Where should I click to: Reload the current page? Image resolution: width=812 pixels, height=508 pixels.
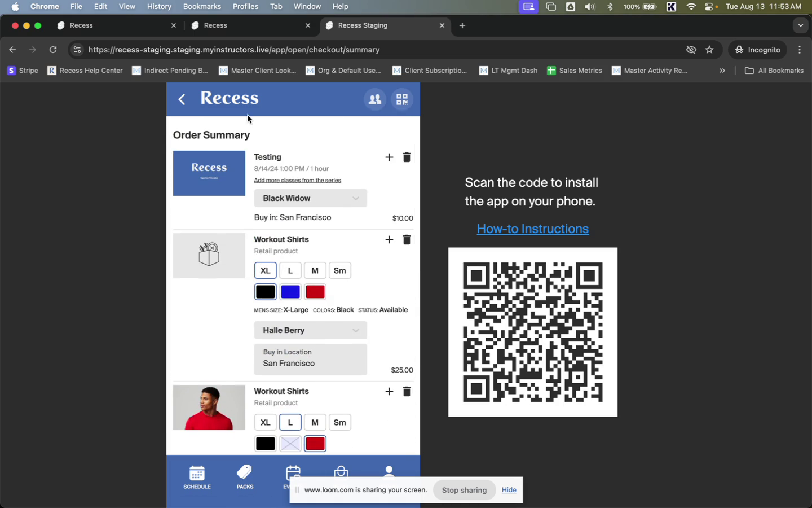pyautogui.click(x=53, y=50)
